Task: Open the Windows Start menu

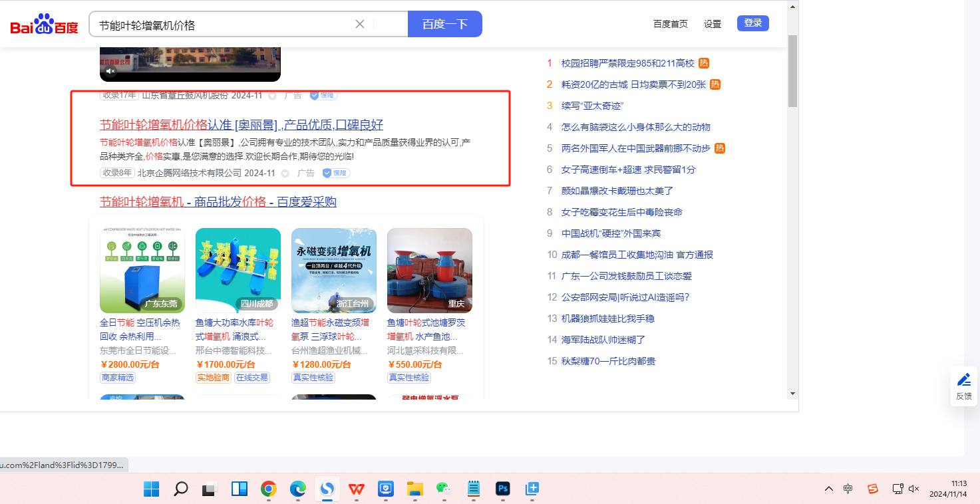Action: pos(151,489)
